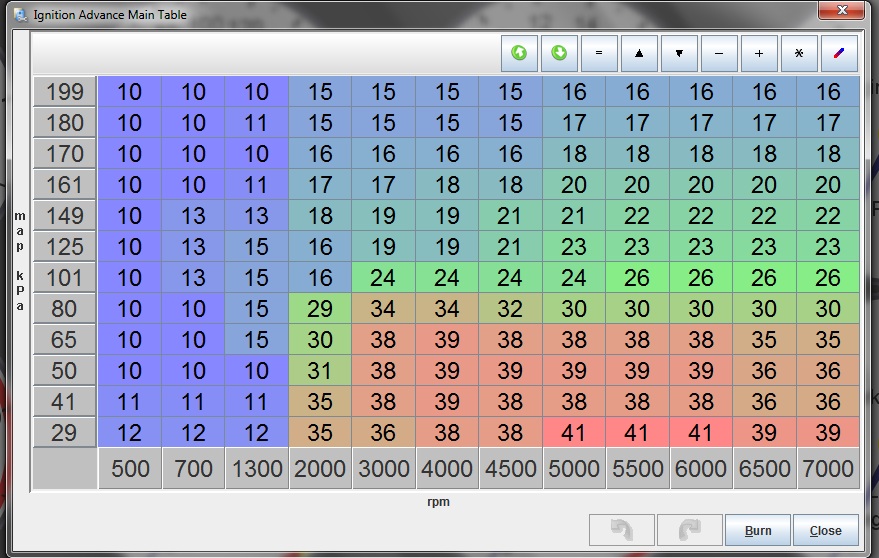Select cell 29 at 80 kPa, 2000 rpm

tap(320, 308)
